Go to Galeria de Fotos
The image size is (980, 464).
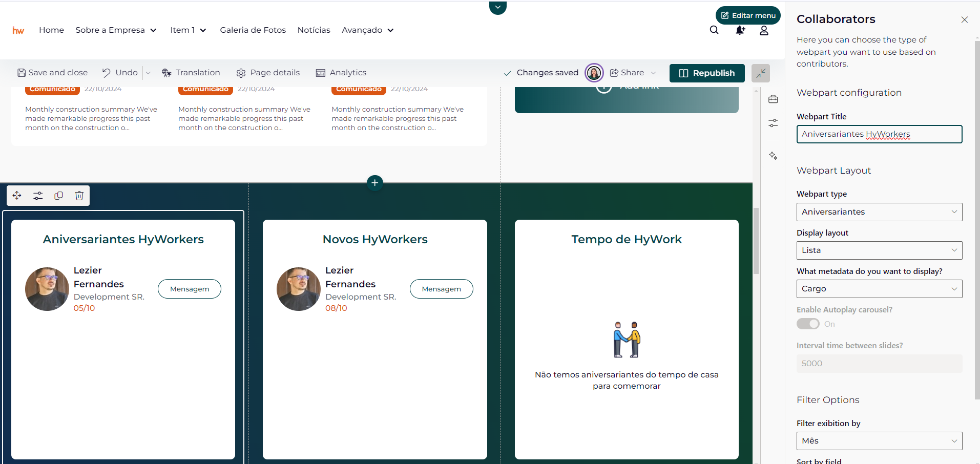253,30
